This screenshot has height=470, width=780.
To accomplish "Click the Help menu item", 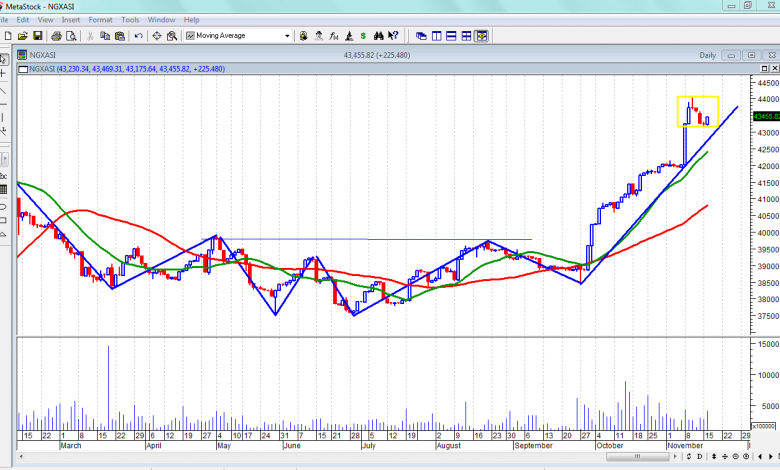I will (191, 19).
